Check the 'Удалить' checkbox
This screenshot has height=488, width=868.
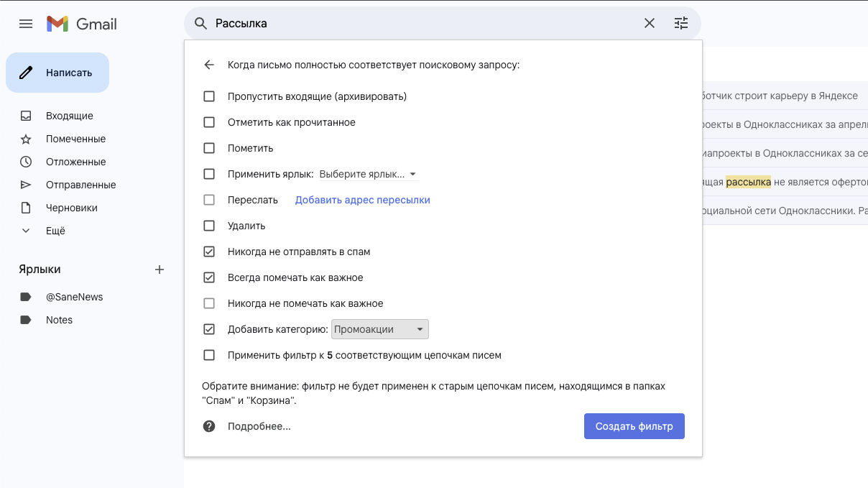pyautogui.click(x=209, y=226)
